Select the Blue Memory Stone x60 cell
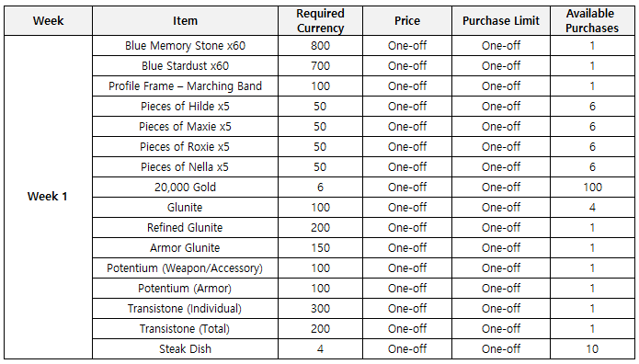This screenshot has height=364, width=639. [x=185, y=46]
